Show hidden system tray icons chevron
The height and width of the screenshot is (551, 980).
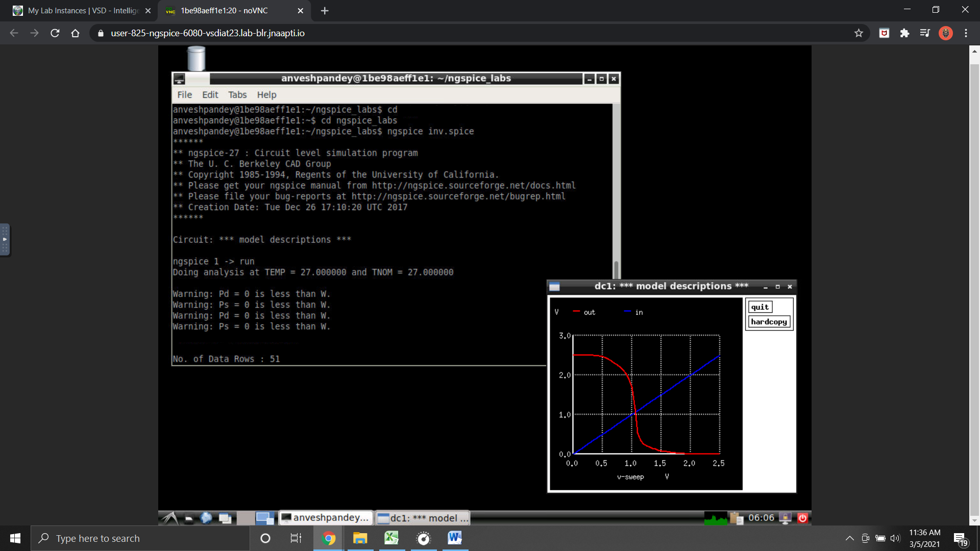(x=849, y=538)
